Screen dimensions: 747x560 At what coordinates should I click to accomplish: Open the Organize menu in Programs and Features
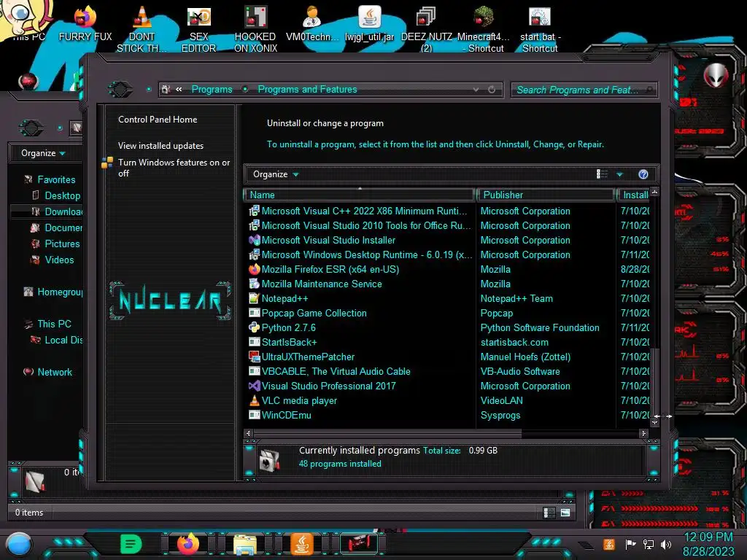click(x=275, y=174)
